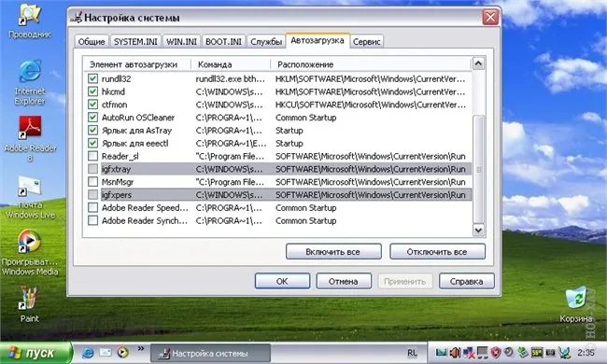Open the Корзина recycle bin icon
The height and width of the screenshot is (364, 607).
(576, 304)
